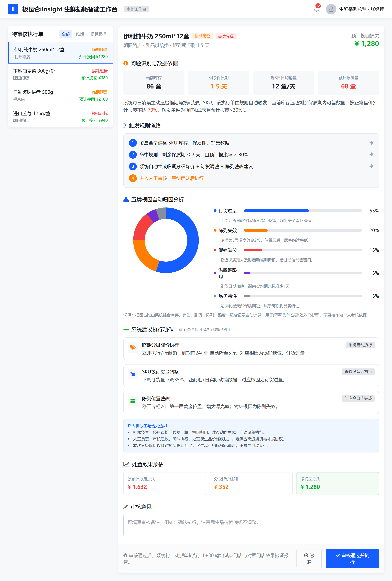Click the shopping cart icon for SKU级订货量调整

pyautogui.click(x=133, y=374)
